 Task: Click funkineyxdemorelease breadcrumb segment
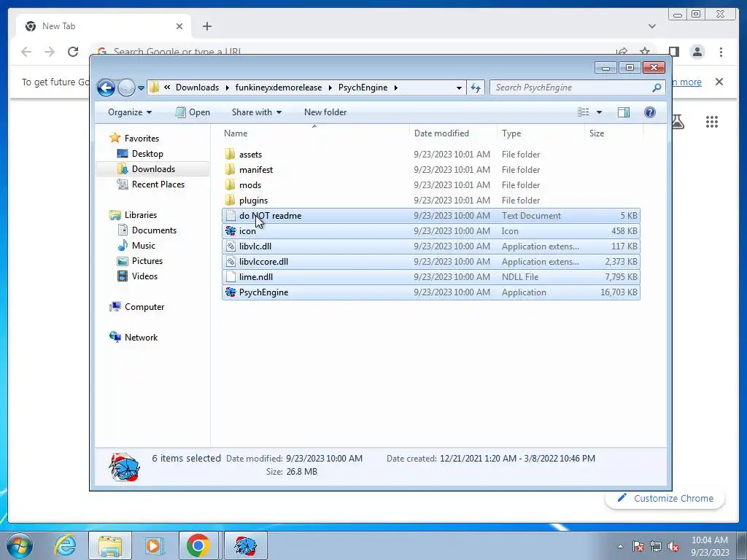[278, 87]
